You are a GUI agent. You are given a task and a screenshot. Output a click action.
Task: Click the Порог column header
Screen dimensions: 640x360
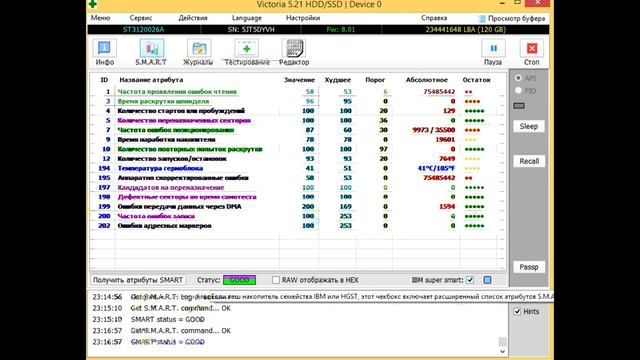click(375, 80)
